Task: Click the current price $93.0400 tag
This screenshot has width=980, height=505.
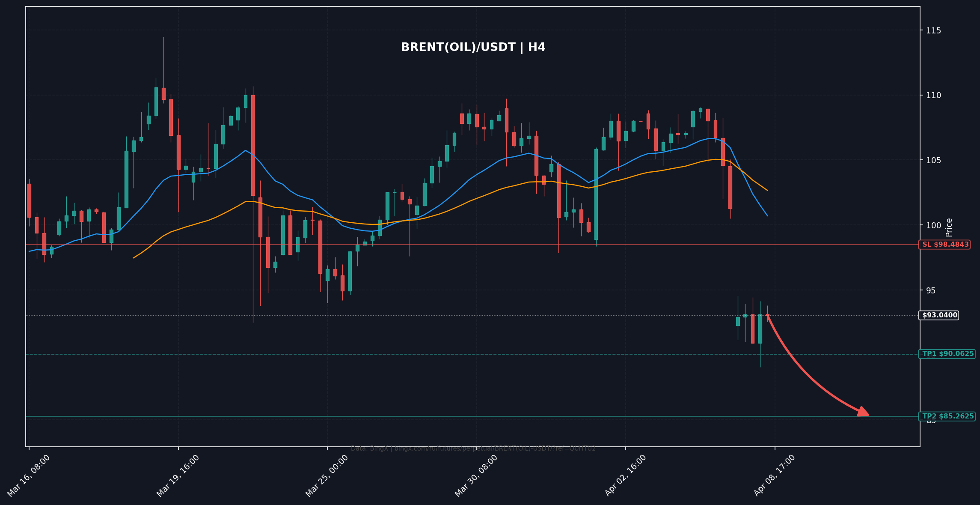Action: click(x=938, y=315)
